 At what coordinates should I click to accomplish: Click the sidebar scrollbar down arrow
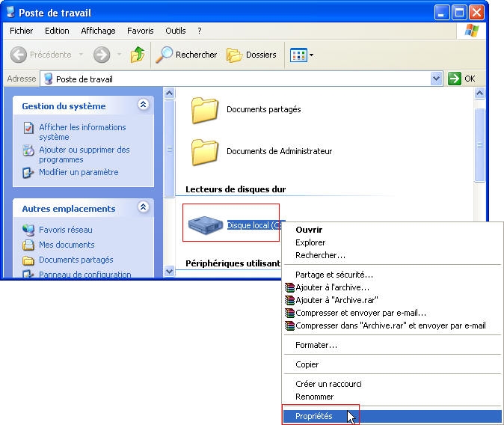[170, 272]
